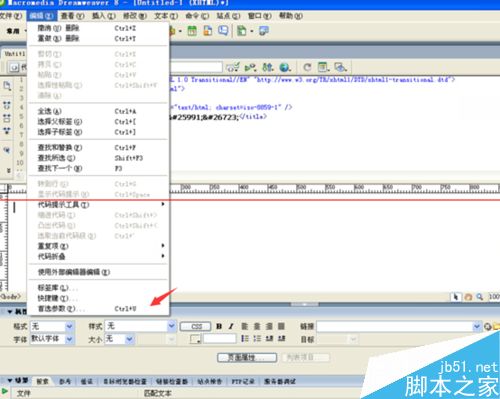Viewport: 500px width, 399px height.
Task: Open the 修改 (Modify) menu
Action: 135,16
